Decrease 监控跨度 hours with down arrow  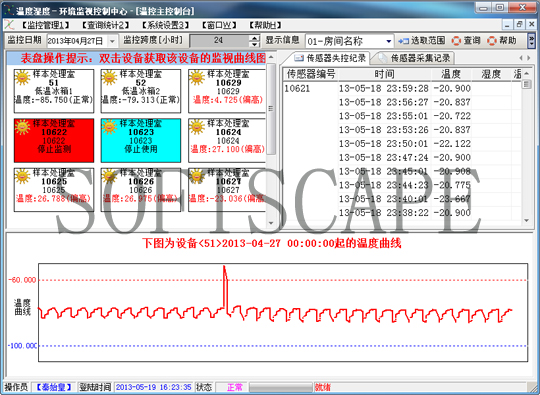254,44
